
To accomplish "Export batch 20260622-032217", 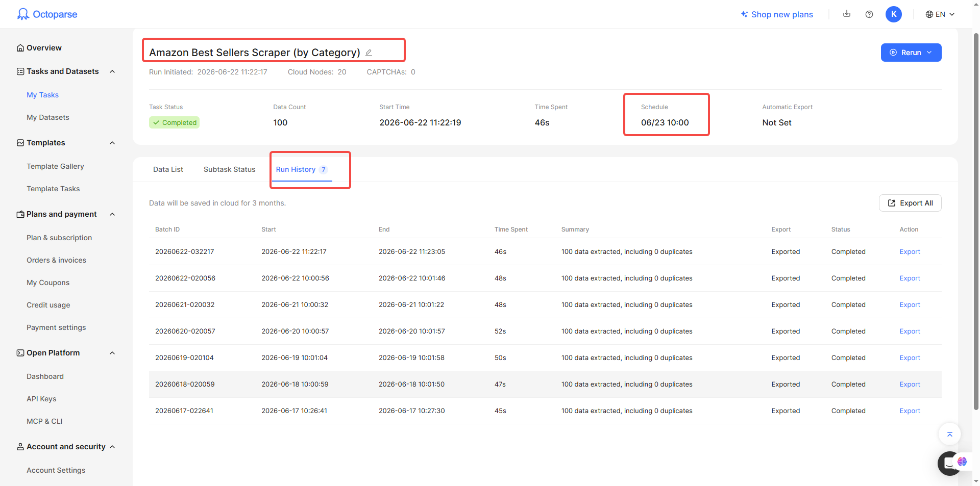I will (910, 251).
